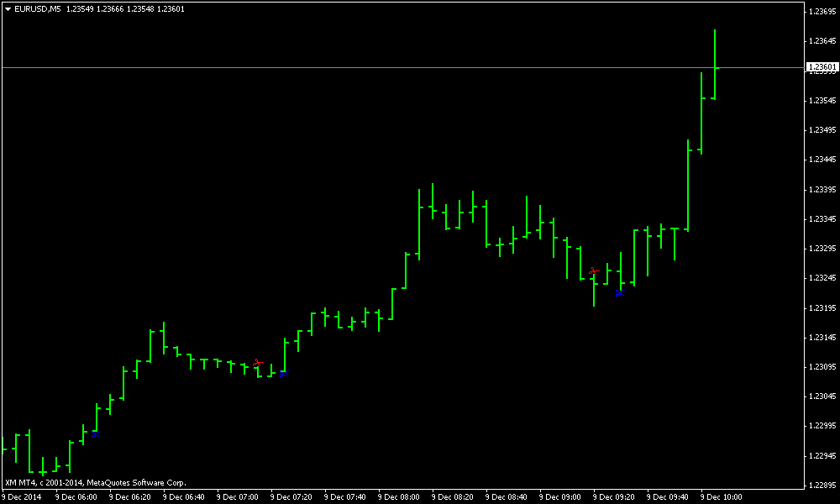Select the red scissors marker near 1.23095
Screen dimensions: 840x504
pos(258,363)
